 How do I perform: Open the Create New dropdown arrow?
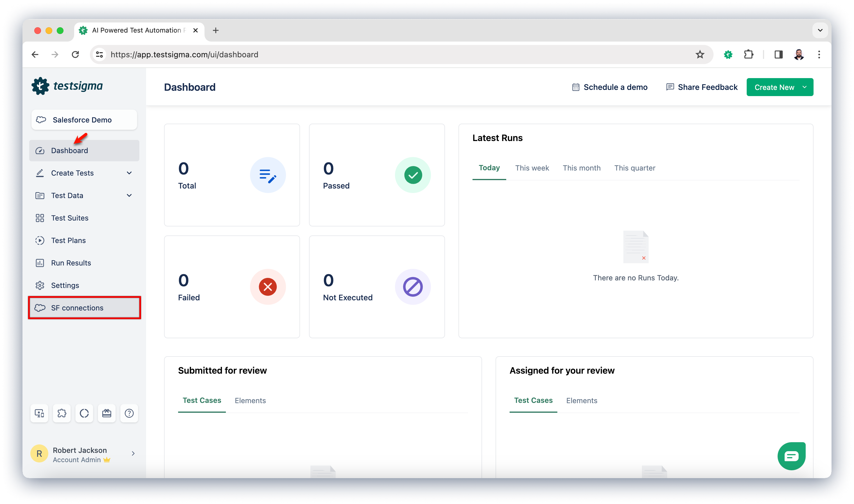pyautogui.click(x=805, y=87)
